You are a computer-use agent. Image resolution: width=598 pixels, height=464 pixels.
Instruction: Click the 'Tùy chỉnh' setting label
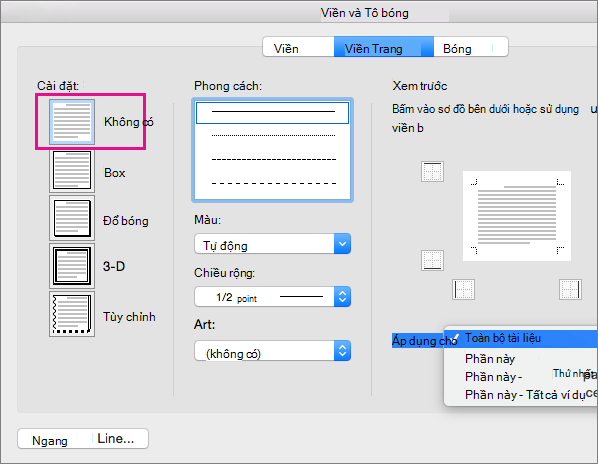click(129, 317)
